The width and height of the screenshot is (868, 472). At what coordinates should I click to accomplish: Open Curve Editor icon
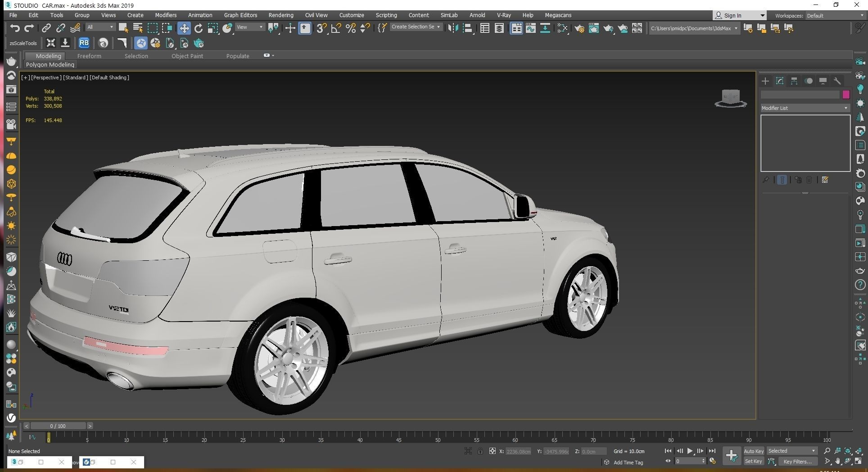click(x=530, y=28)
